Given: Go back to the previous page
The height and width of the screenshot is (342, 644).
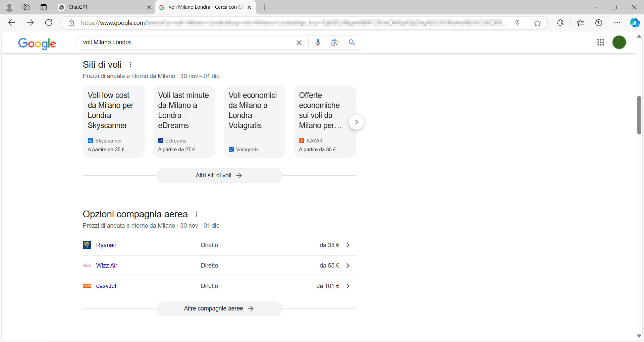Looking at the screenshot, I should pos(12,22).
